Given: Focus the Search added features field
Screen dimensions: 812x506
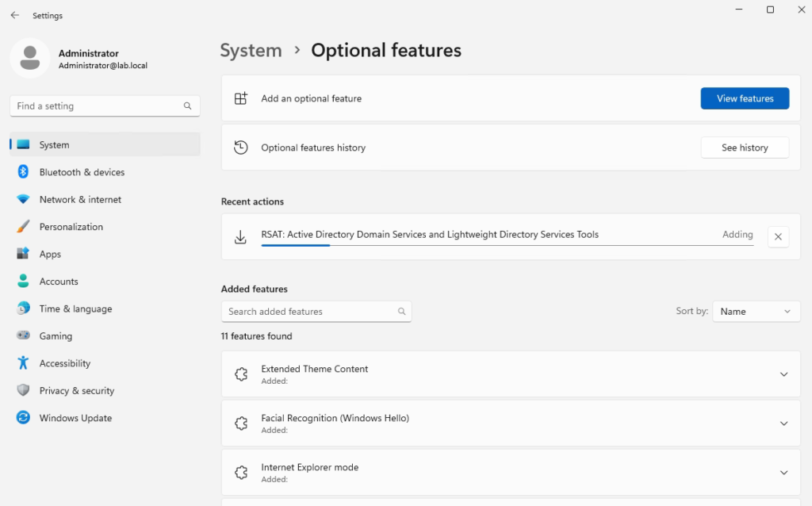Looking at the screenshot, I should pos(316,311).
